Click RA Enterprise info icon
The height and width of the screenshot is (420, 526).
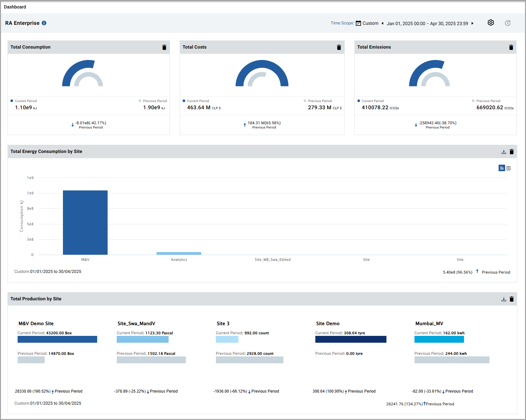pos(44,23)
